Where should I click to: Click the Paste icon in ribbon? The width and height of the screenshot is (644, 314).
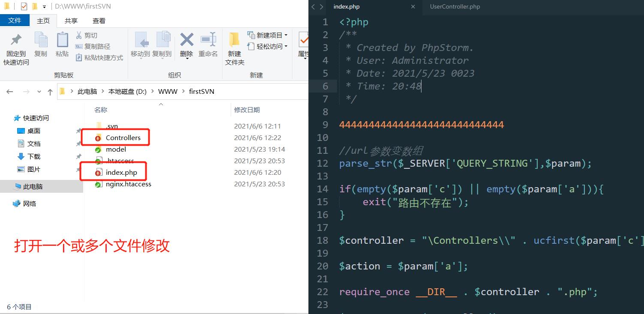click(62, 40)
